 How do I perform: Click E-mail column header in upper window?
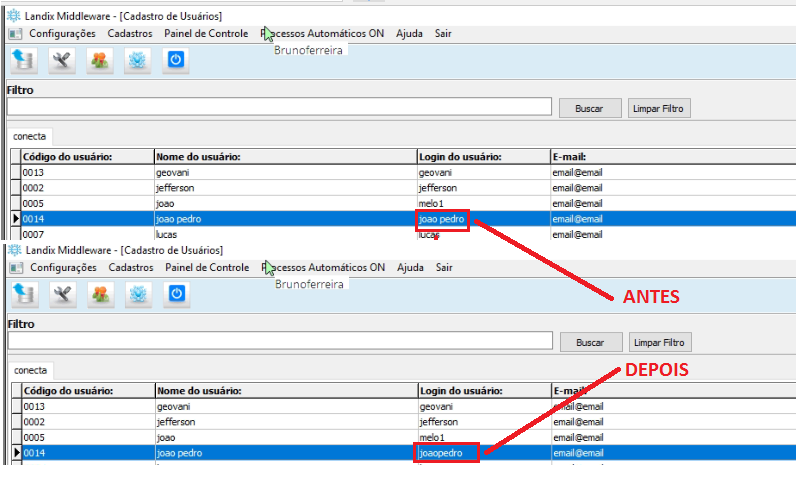pos(673,157)
